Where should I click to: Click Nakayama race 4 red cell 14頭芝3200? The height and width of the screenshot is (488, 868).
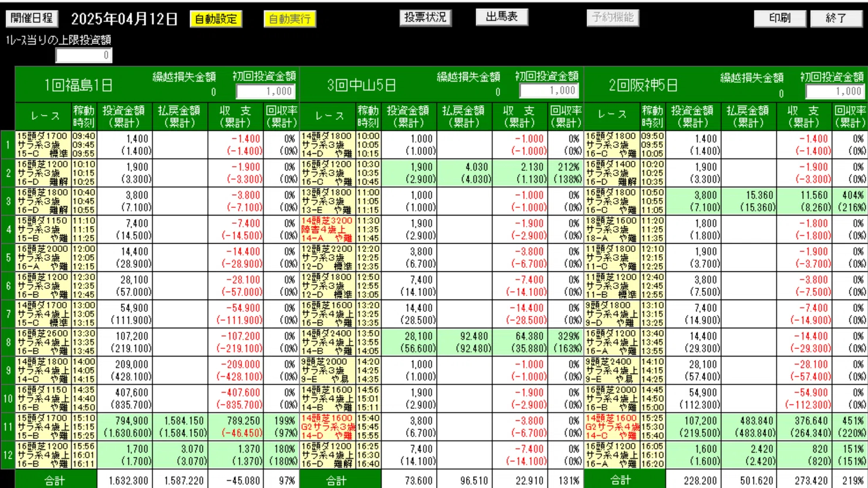(x=327, y=221)
